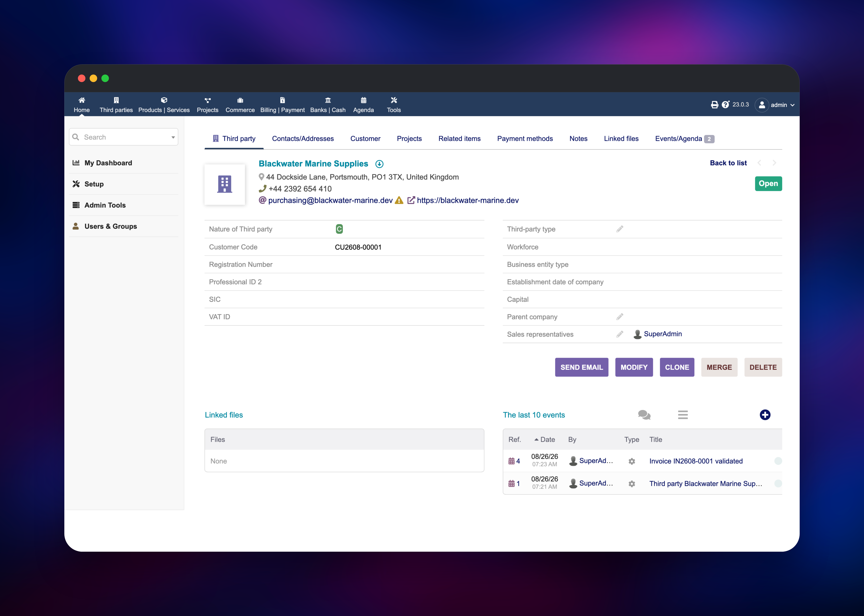Show events in conversation view icon
Image resolution: width=864 pixels, height=616 pixels.
tap(644, 415)
